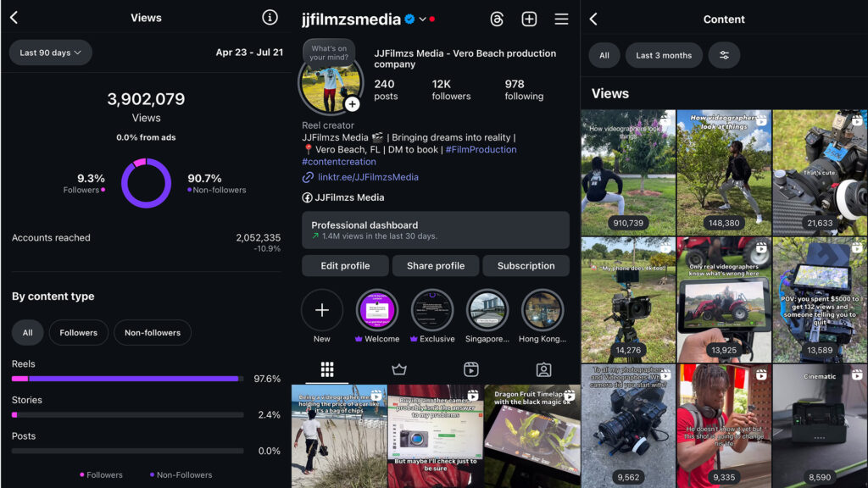Open the subscriber crown tab
Screen dimensions: 868x488
click(x=398, y=369)
